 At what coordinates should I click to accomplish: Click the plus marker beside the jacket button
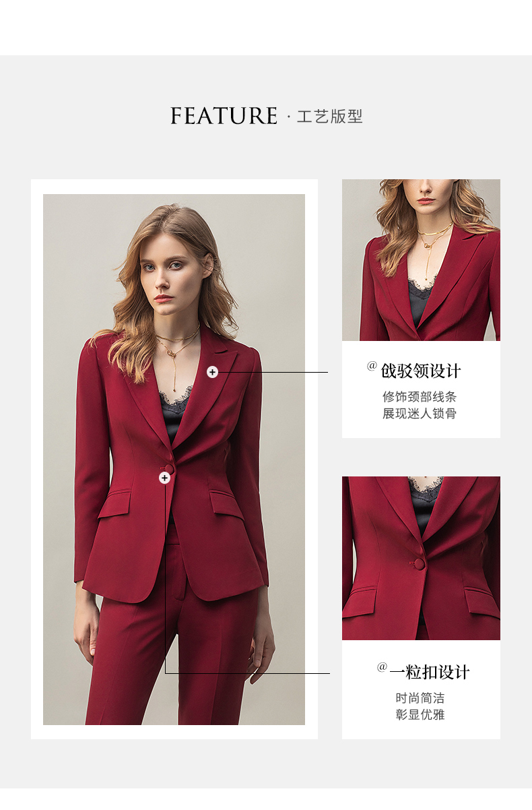click(164, 478)
